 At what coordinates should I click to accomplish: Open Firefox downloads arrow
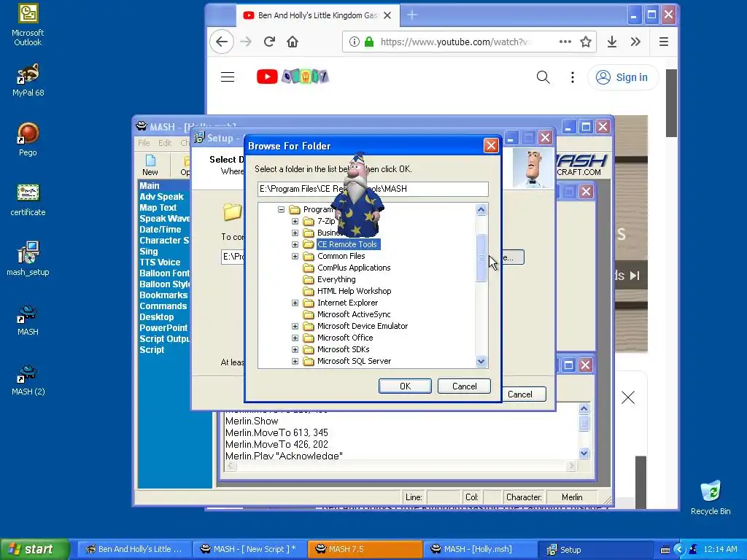pyautogui.click(x=612, y=42)
